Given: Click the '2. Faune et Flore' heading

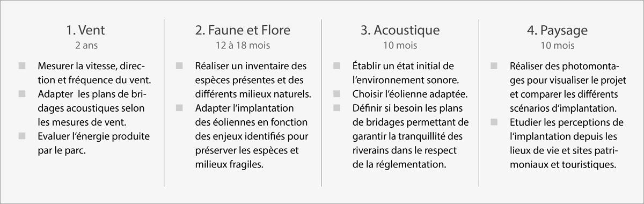Looking at the screenshot, I should click(x=243, y=30).
